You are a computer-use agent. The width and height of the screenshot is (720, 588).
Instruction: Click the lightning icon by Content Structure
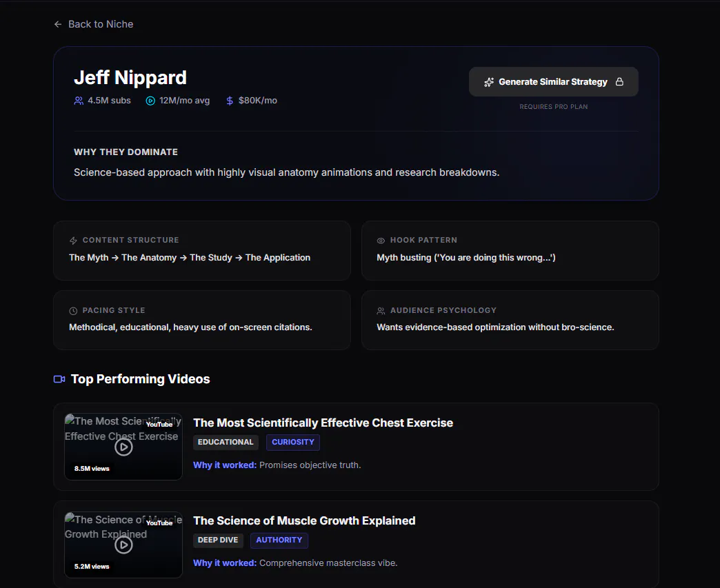pyautogui.click(x=73, y=241)
